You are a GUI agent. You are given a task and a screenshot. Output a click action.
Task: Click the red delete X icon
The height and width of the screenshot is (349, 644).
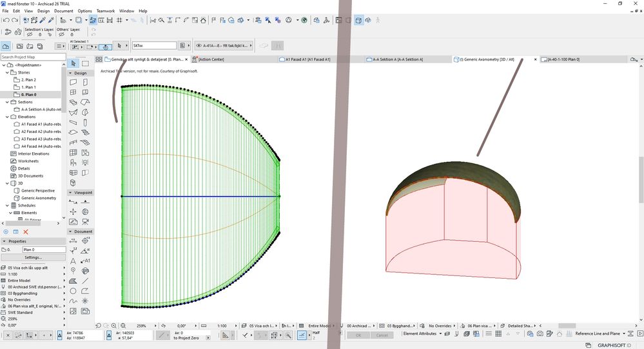26,232
